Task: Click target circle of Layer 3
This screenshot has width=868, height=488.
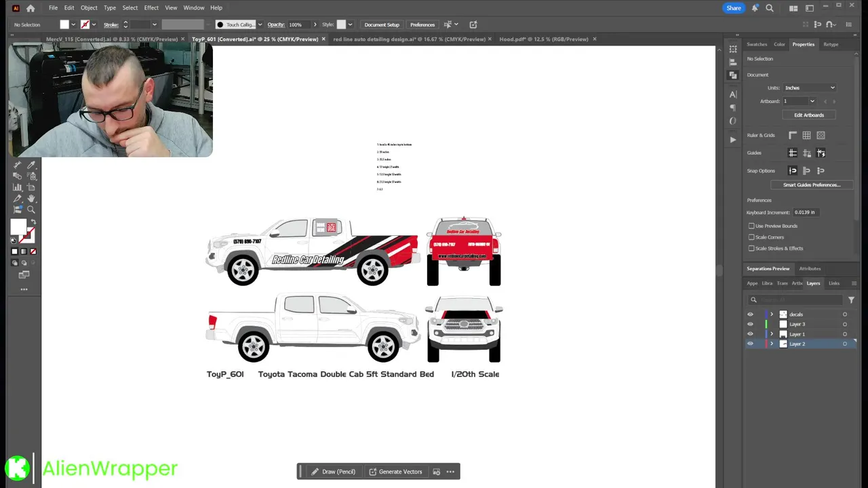Action: tap(845, 324)
